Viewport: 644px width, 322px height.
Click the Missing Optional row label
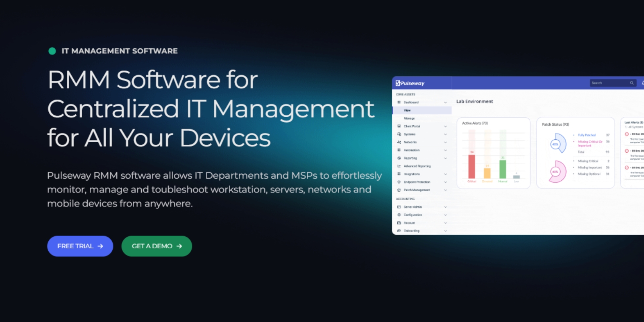pos(589,174)
